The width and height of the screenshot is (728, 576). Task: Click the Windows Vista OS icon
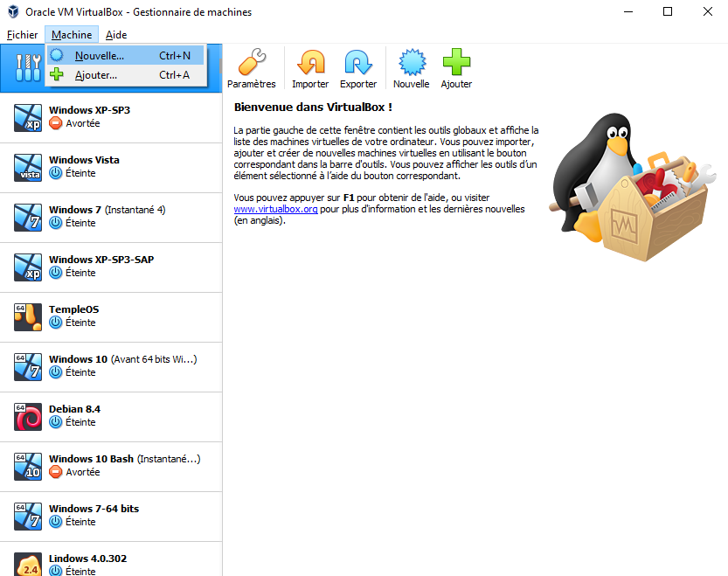28,168
